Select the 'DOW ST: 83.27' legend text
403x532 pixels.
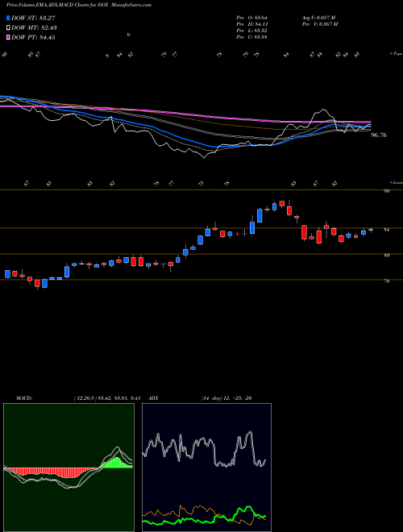(x=33, y=18)
